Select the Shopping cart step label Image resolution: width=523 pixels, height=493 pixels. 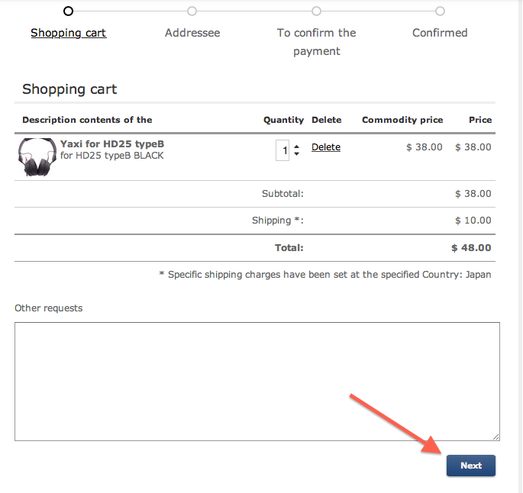tap(68, 33)
